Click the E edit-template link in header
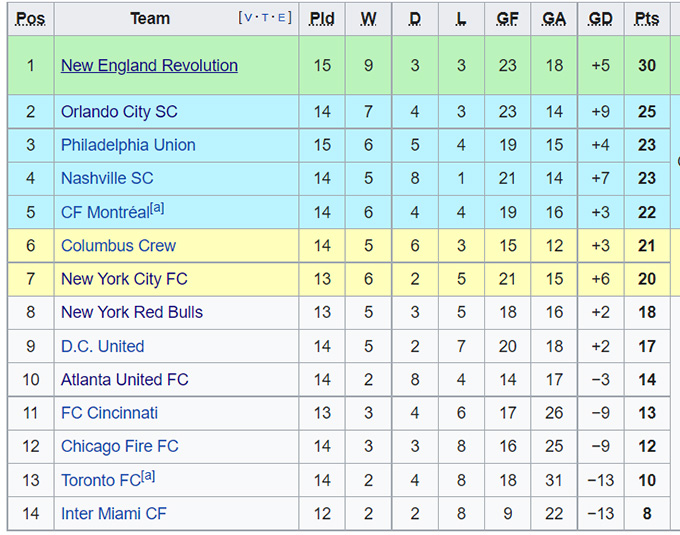The image size is (680, 535). coord(284,18)
